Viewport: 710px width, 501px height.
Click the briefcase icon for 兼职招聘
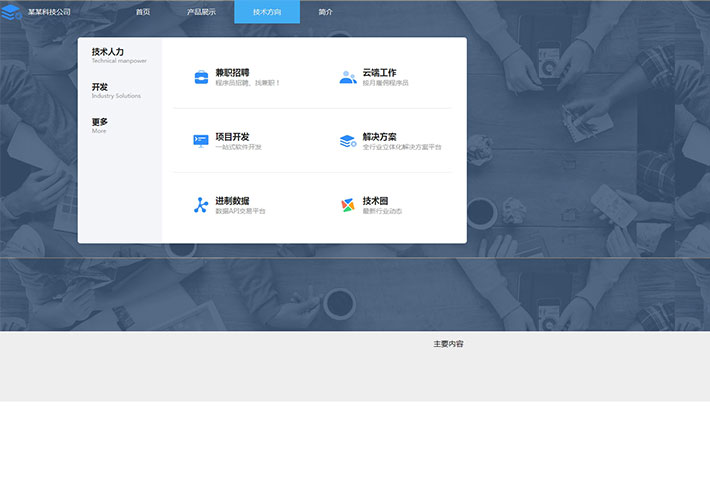[x=201, y=77]
